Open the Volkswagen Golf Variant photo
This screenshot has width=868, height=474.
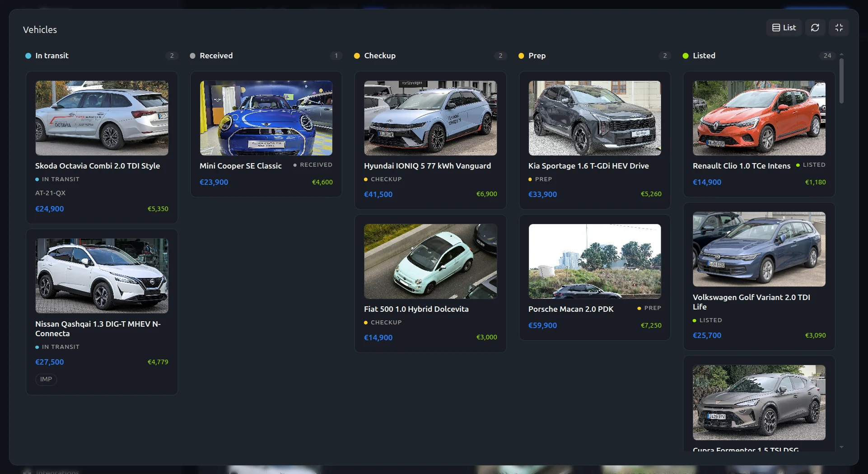point(759,249)
